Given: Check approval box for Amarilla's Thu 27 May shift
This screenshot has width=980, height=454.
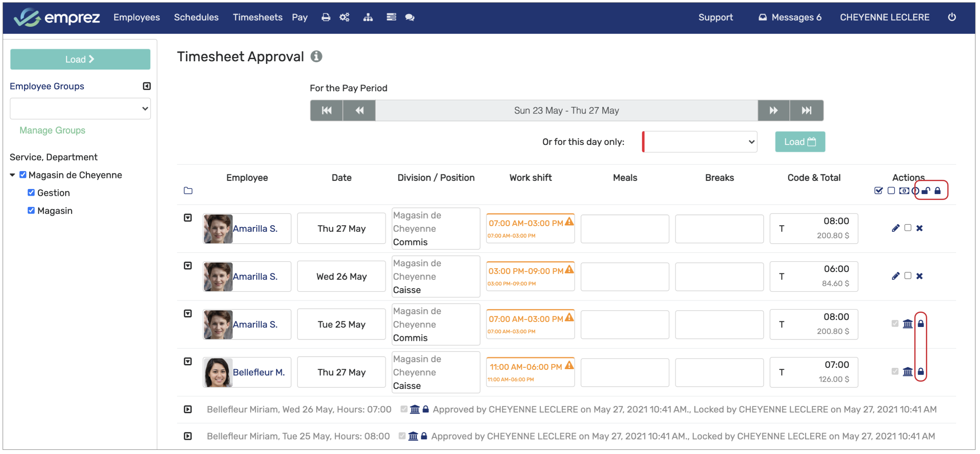Looking at the screenshot, I should (907, 228).
